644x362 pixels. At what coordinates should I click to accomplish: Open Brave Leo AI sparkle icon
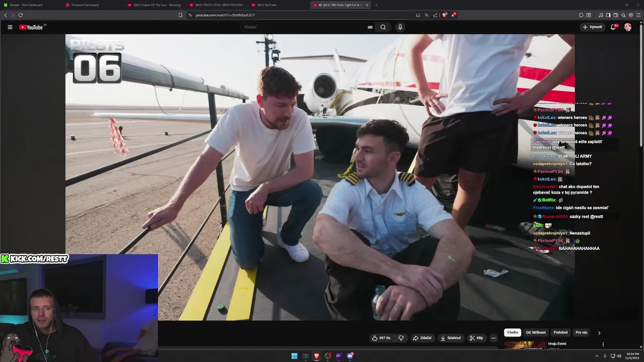coord(623,15)
